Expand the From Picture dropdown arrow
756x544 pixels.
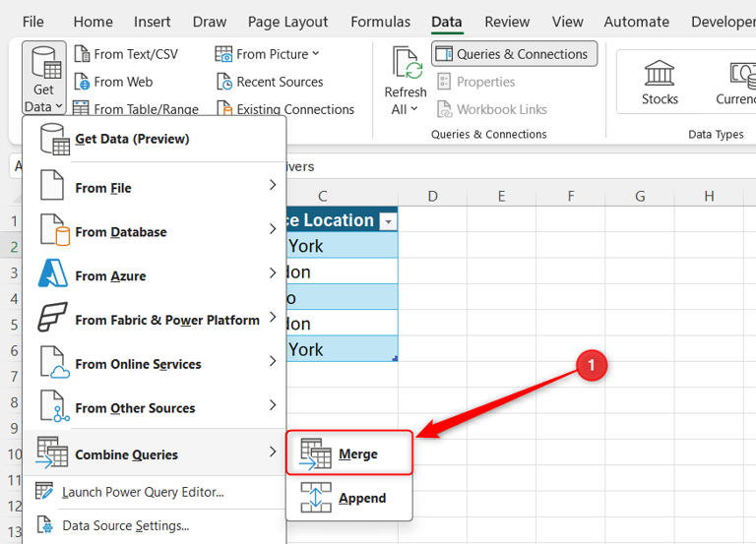316,54
